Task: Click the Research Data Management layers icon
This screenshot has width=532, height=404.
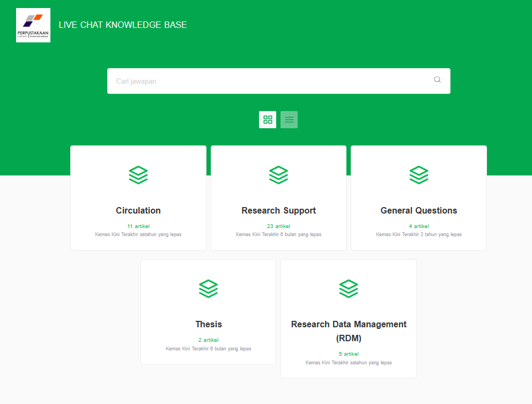Action: click(x=349, y=289)
